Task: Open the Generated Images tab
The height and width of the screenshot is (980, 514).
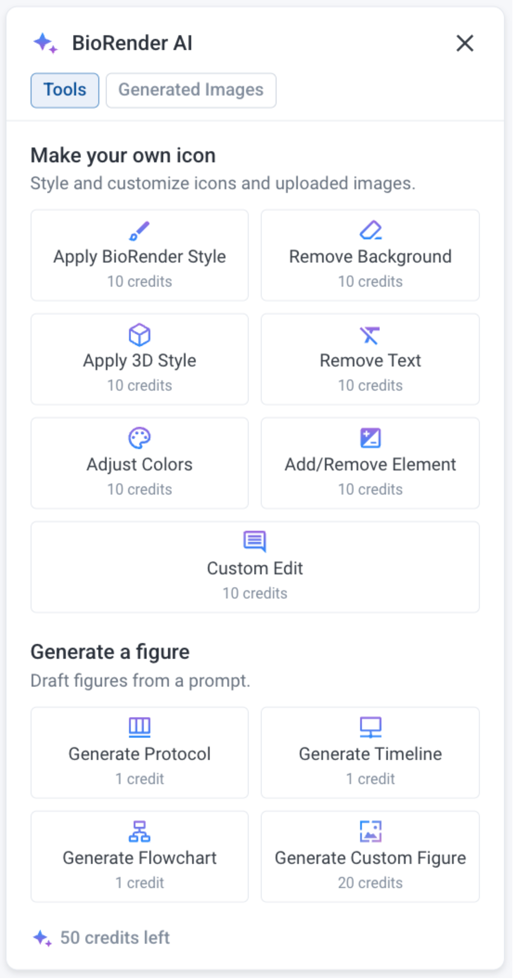Action: [191, 90]
